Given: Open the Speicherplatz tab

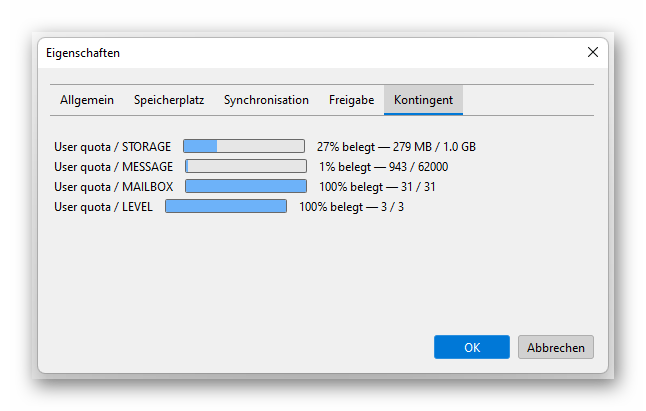Looking at the screenshot, I should click(168, 100).
